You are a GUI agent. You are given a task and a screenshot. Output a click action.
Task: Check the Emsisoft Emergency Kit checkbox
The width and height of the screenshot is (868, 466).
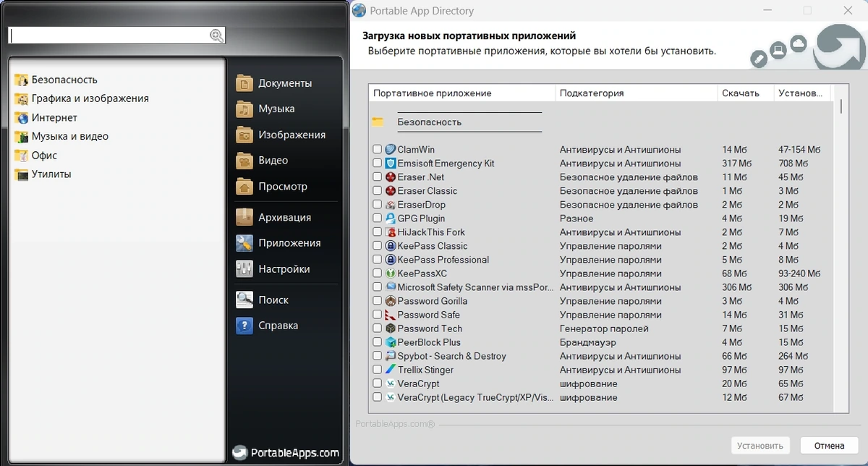click(x=377, y=164)
